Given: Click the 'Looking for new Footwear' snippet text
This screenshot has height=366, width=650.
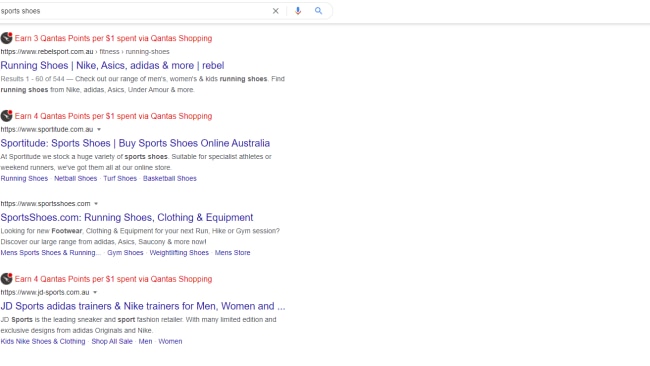Looking at the screenshot, I should (140, 236).
